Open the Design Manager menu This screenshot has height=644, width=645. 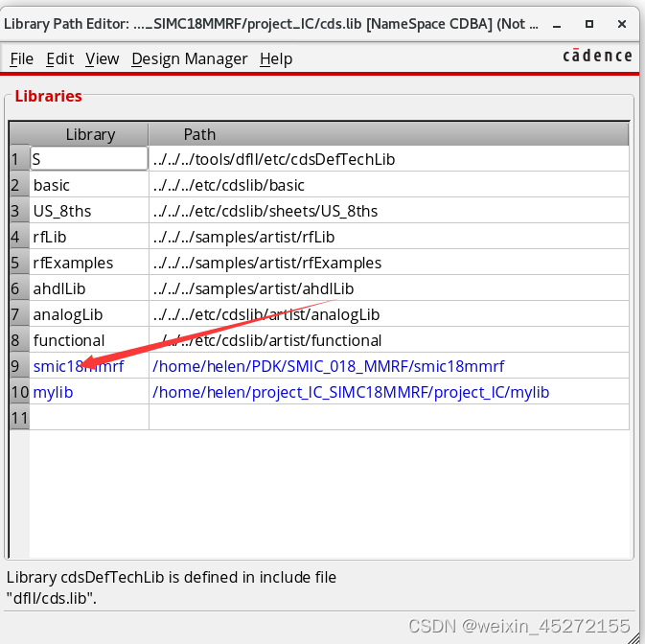(x=189, y=59)
